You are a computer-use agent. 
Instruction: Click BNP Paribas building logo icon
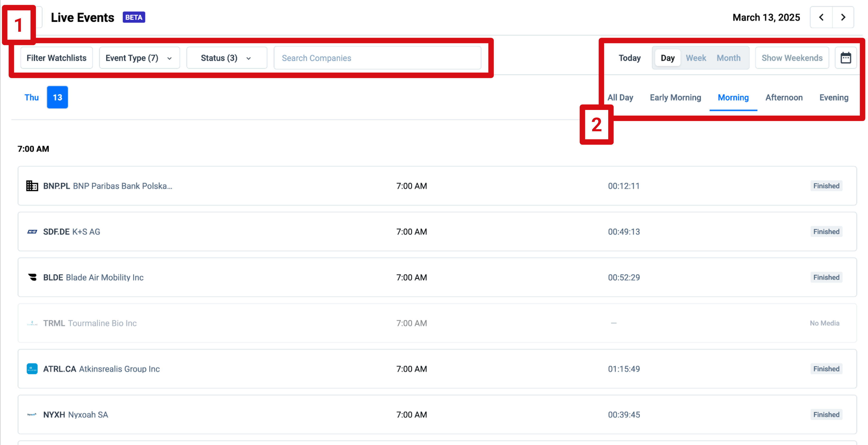pyautogui.click(x=32, y=186)
